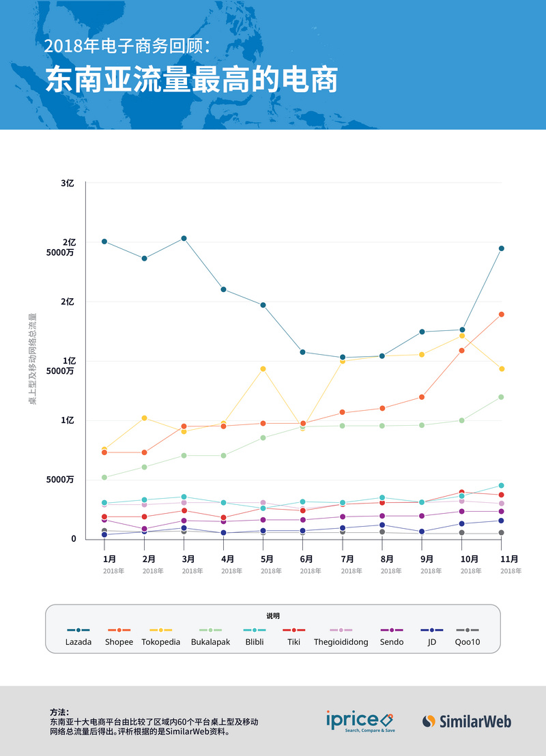Click the 1月 x-axis label
546x756 pixels.
pos(109,559)
